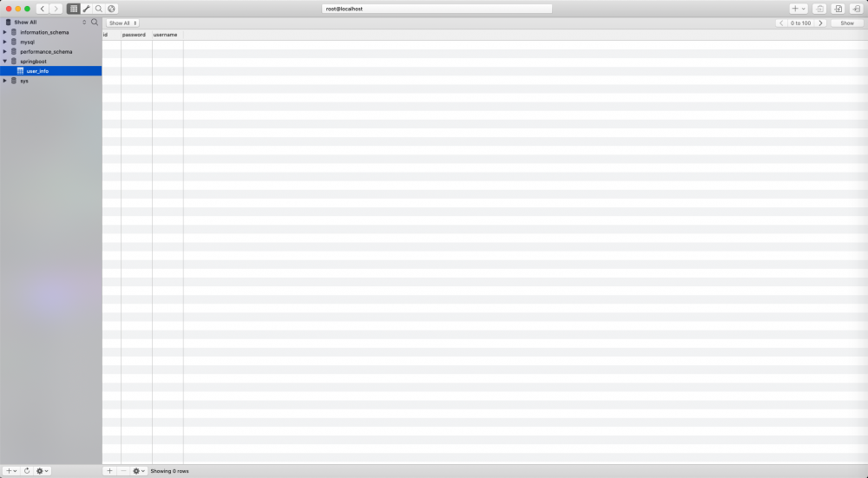Open the sidebar add plus menu at bottom

pyautogui.click(x=11, y=471)
